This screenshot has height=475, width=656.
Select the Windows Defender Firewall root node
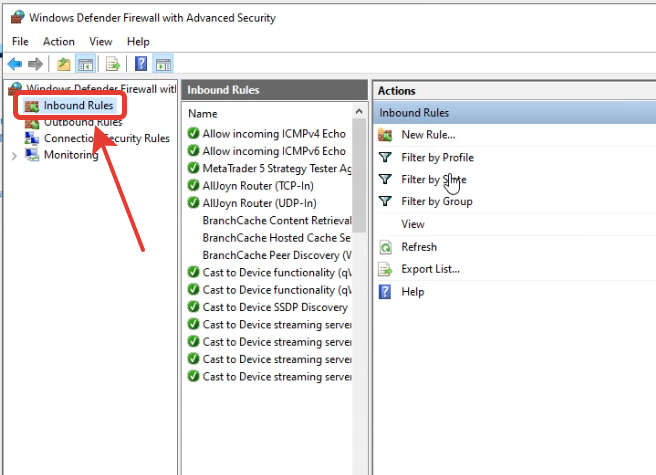[101, 88]
